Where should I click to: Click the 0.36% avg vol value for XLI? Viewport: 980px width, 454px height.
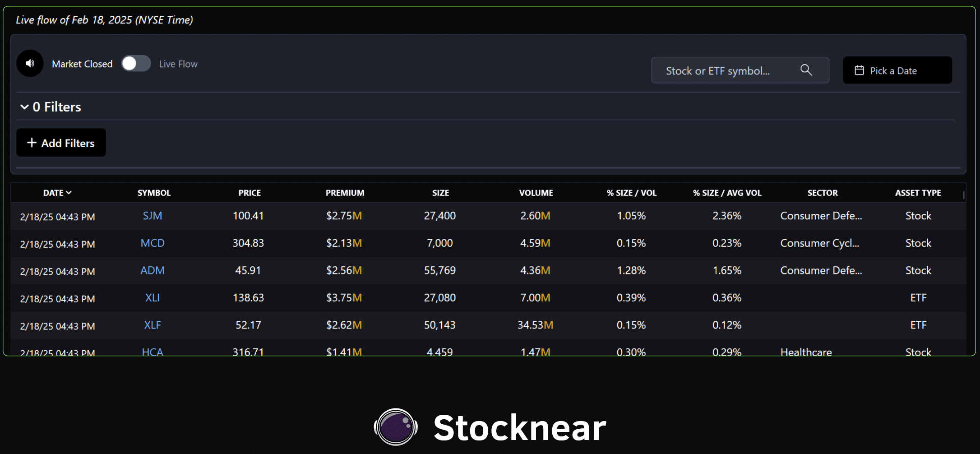[727, 297]
